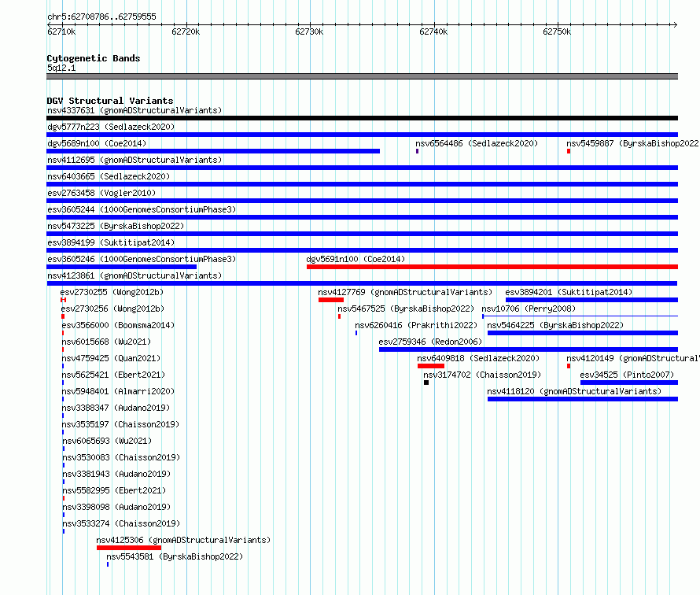Click esv2730256 (Wong2012b) label
Image resolution: width=700 pixels, height=595 pixels.
pos(112,309)
